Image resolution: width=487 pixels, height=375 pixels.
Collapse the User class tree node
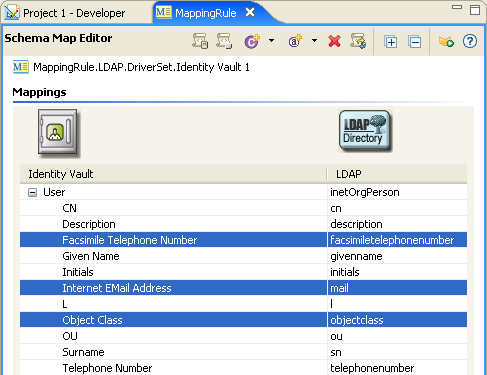pos(32,192)
